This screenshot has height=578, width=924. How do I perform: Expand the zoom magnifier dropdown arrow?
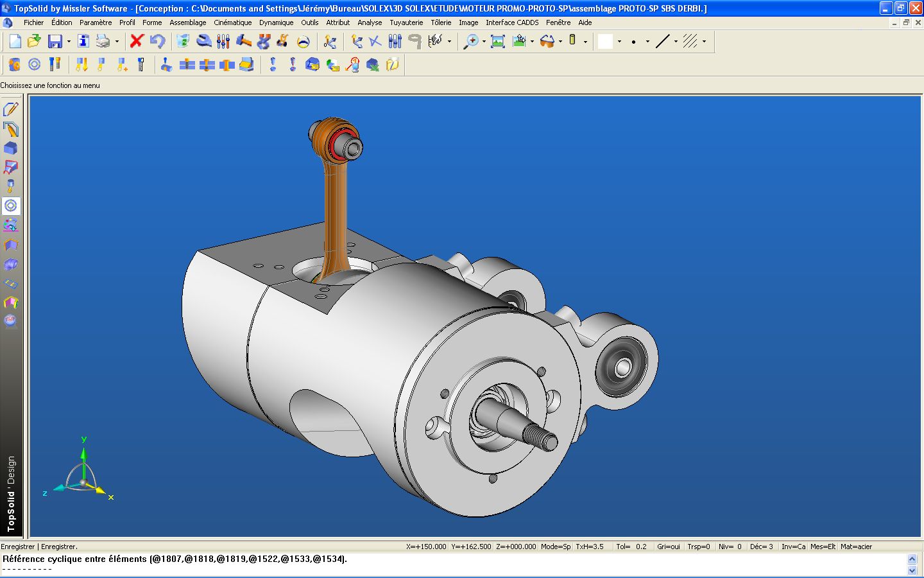[x=484, y=42]
